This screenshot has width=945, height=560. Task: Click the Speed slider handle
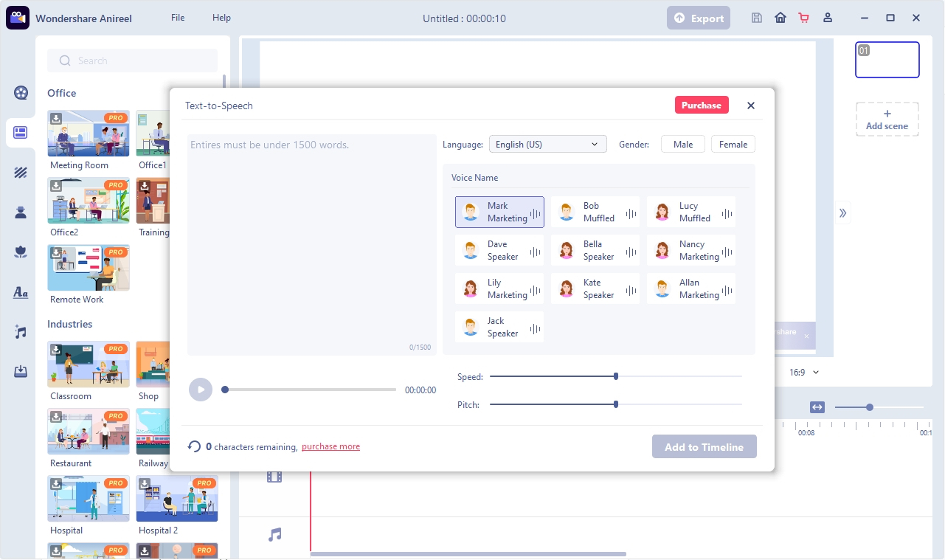tap(616, 376)
